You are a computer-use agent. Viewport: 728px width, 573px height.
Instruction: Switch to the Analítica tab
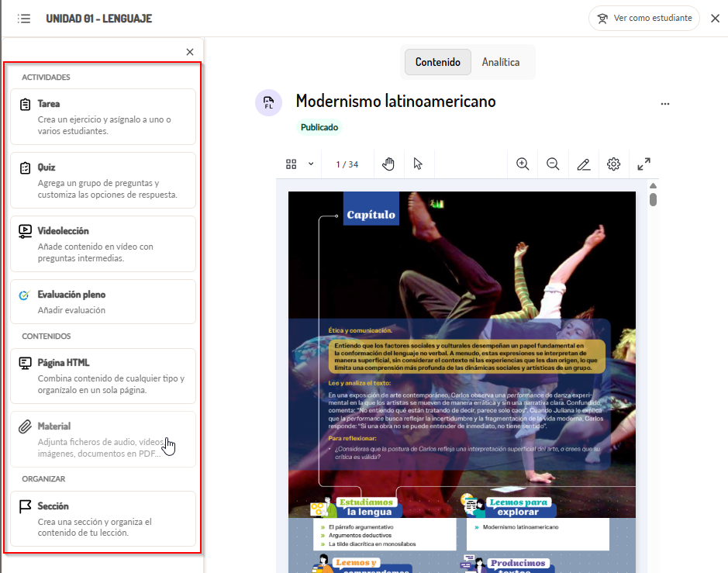point(501,62)
